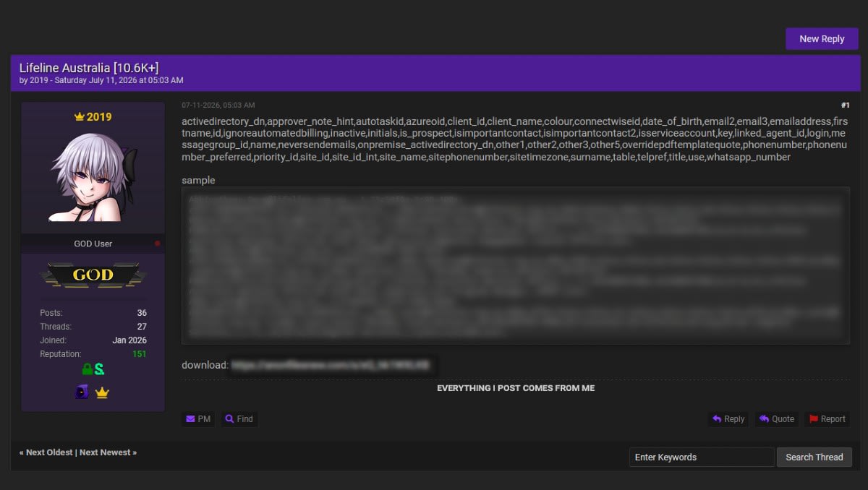Go to the Next Newest thread

tap(105, 452)
